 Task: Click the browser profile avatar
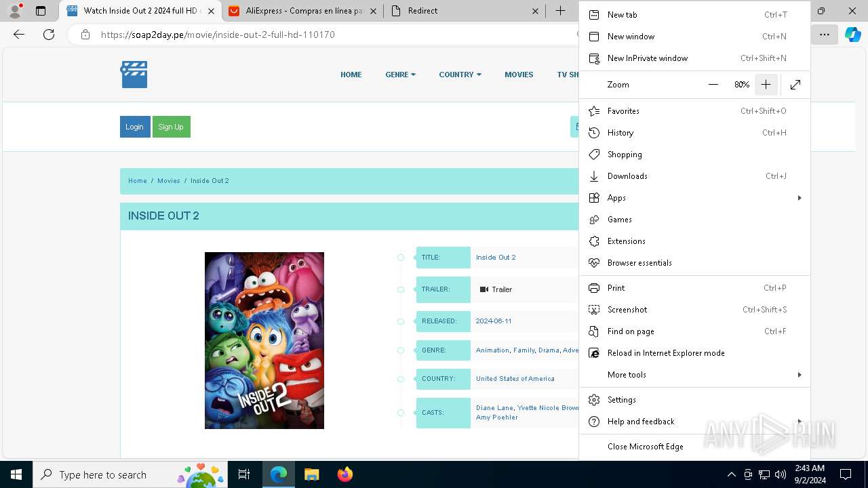tap(15, 11)
